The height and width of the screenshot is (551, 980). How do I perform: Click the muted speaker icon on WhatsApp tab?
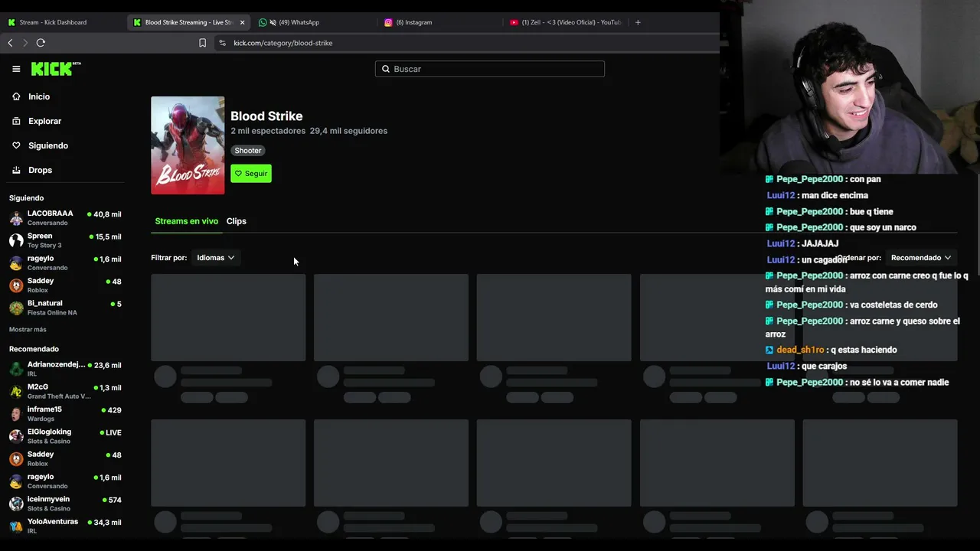273,22
